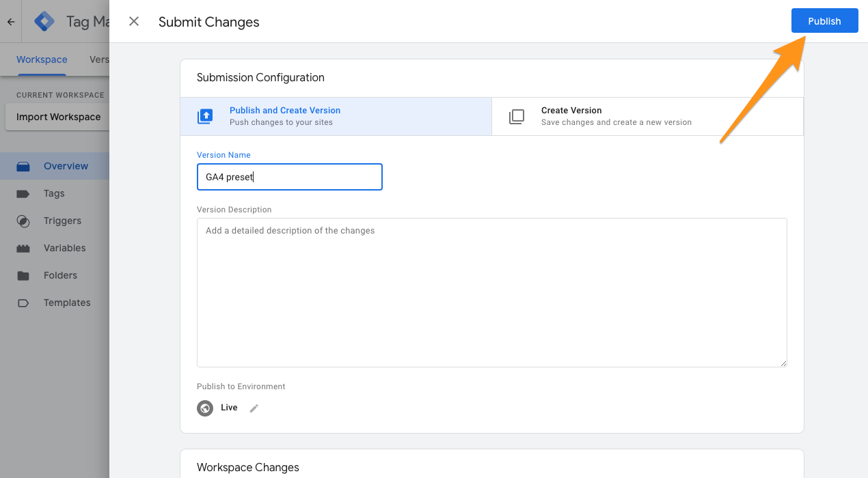868x478 pixels.
Task: Click the Publish to Environment label
Action: pyautogui.click(x=241, y=386)
